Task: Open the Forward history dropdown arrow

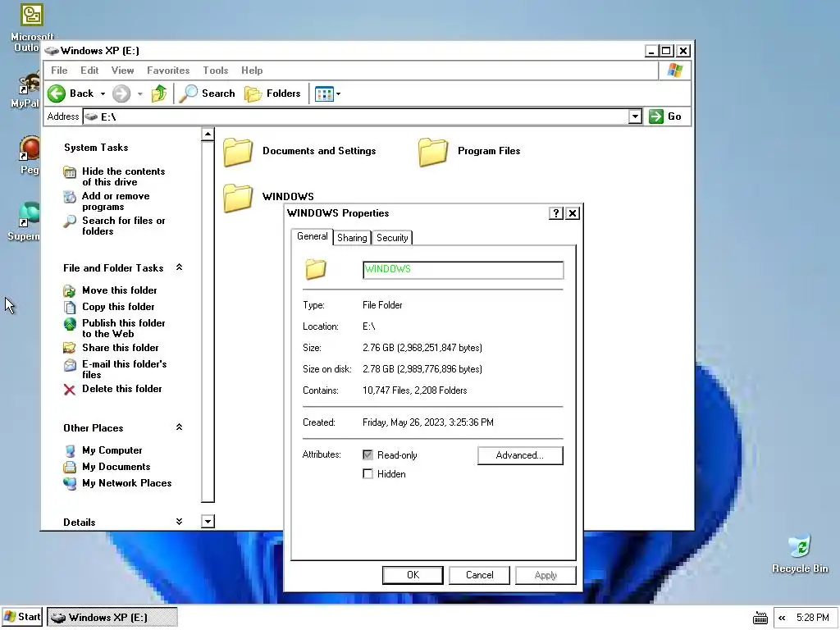Action: tap(139, 94)
